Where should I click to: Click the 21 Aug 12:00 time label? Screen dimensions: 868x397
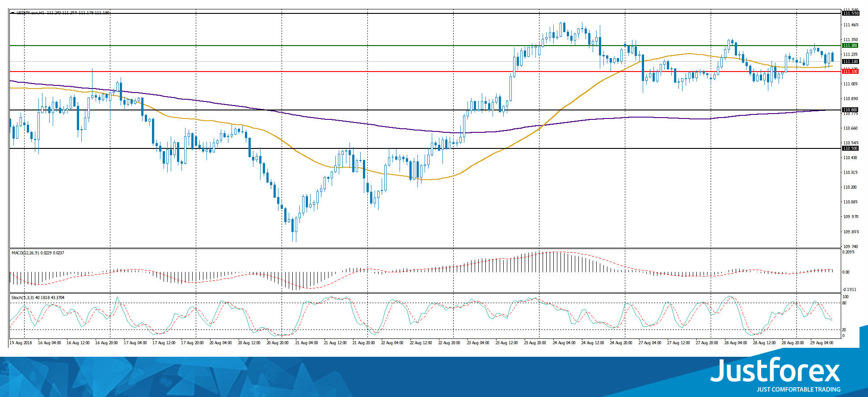pyautogui.click(x=336, y=343)
